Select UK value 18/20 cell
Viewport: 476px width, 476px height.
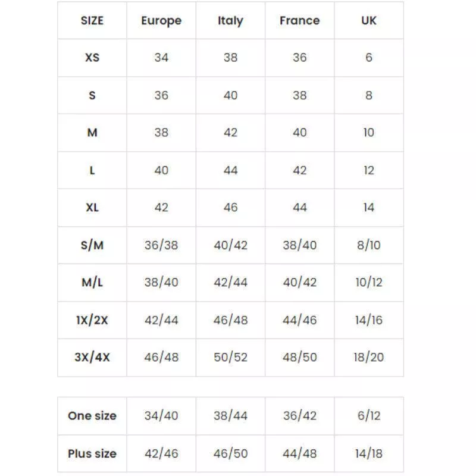[369, 358]
